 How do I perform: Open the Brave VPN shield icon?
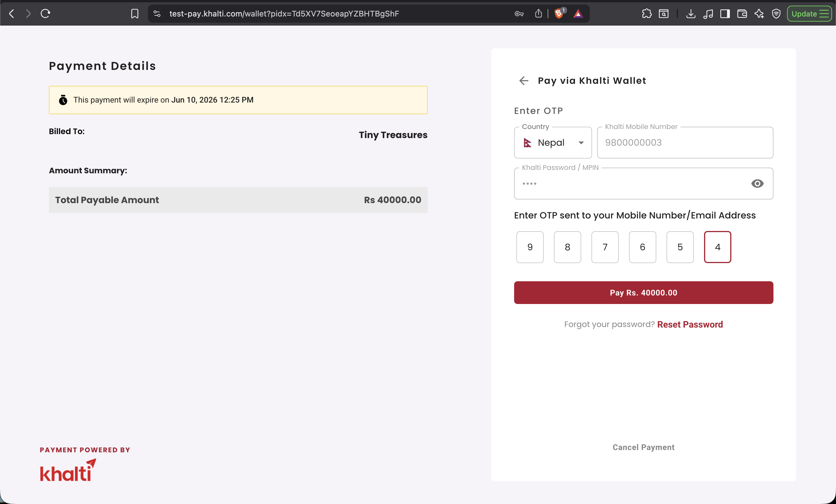click(x=776, y=14)
